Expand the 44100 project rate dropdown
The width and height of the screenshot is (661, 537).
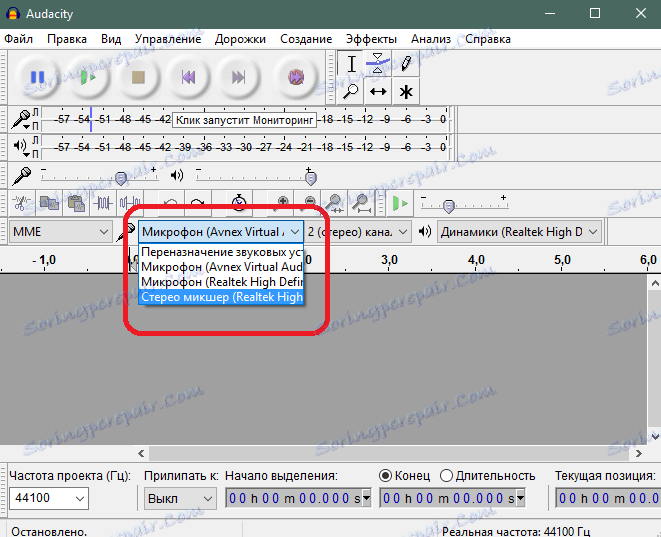tap(49, 499)
